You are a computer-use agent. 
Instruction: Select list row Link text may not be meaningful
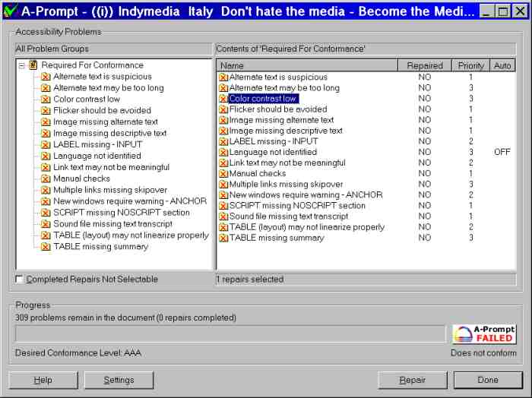pos(287,163)
